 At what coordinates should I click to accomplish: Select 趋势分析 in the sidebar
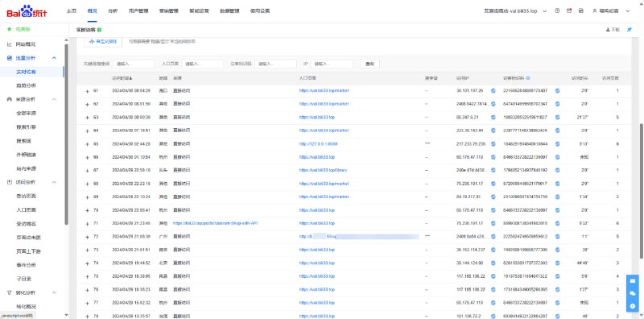[x=26, y=85]
